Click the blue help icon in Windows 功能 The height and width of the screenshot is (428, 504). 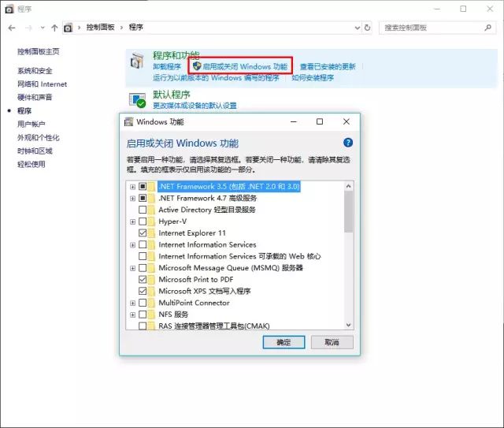tap(348, 143)
